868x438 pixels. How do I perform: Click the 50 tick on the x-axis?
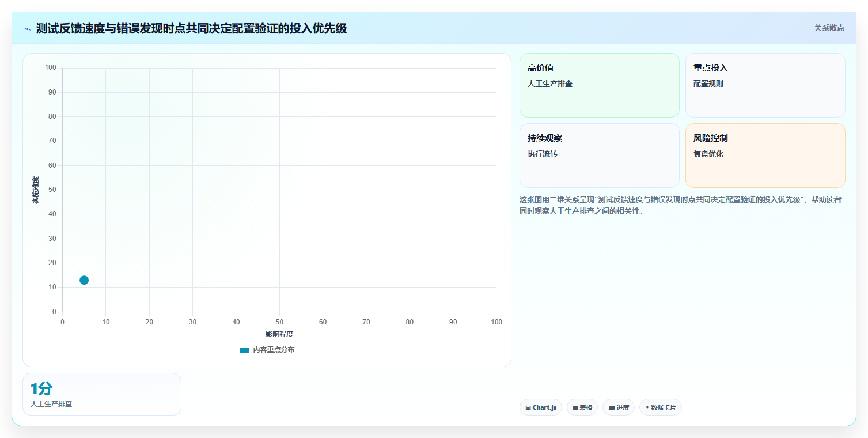279,322
